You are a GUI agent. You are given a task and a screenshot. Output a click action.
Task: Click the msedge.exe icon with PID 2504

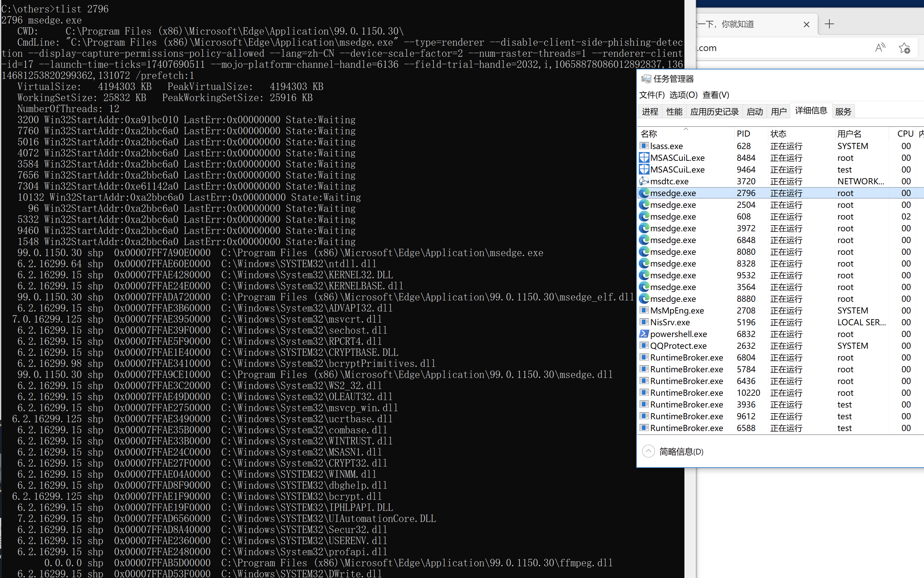(644, 204)
